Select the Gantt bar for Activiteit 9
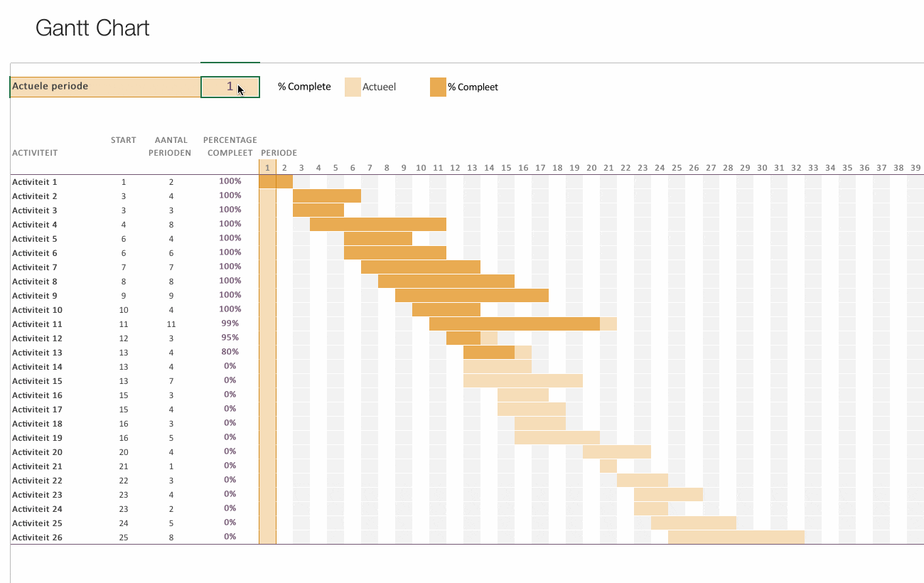924x583 pixels. pyautogui.click(x=472, y=295)
